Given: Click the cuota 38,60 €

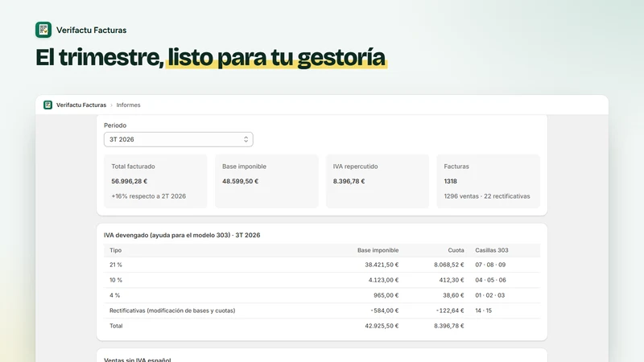Looking at the screenshot, I should pos(453,295).
